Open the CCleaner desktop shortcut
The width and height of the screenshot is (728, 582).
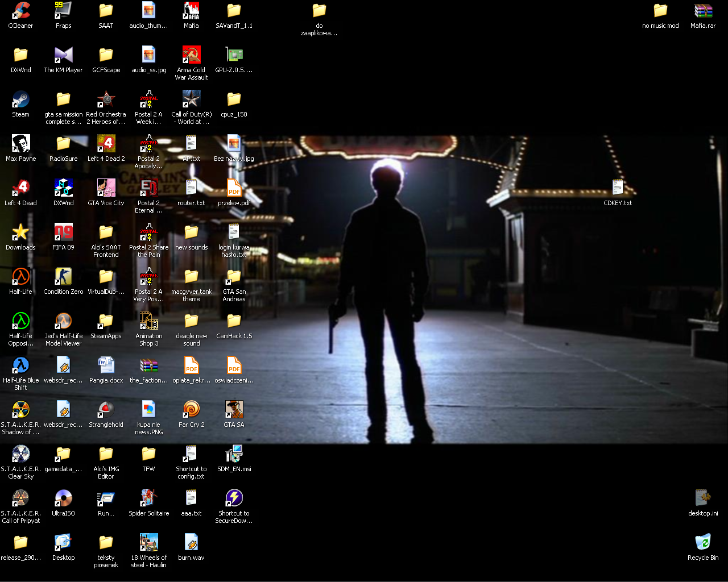21,10
